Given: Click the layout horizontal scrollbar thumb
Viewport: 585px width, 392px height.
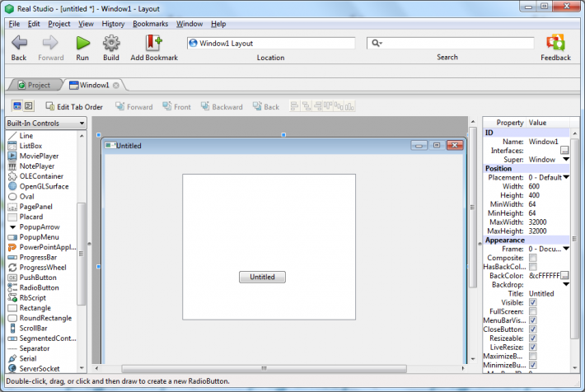Looking at the screenshot, I should (264, 368).
